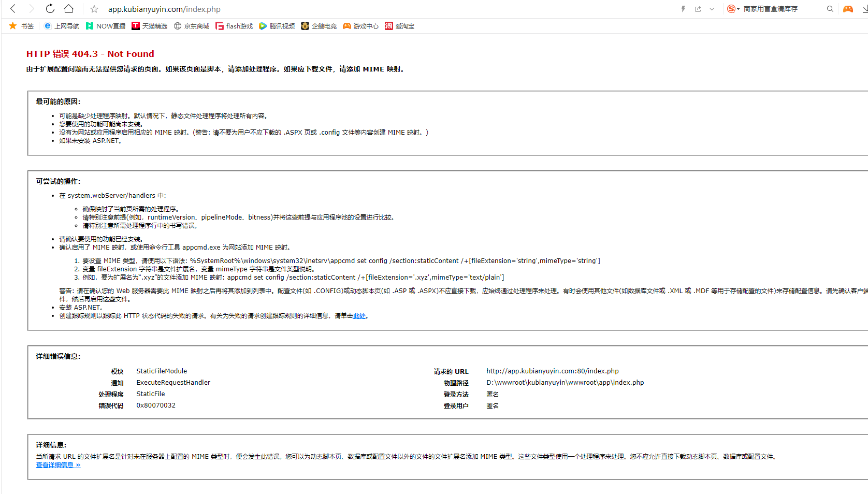Open the 腾讯视频 bookmark
This screenshot has width=868, height=494.
(x=277, y=26)
